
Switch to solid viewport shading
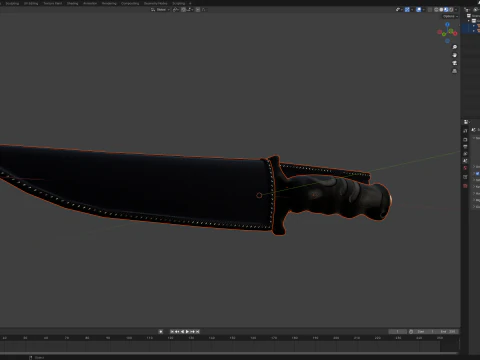(x=441, y=10)
